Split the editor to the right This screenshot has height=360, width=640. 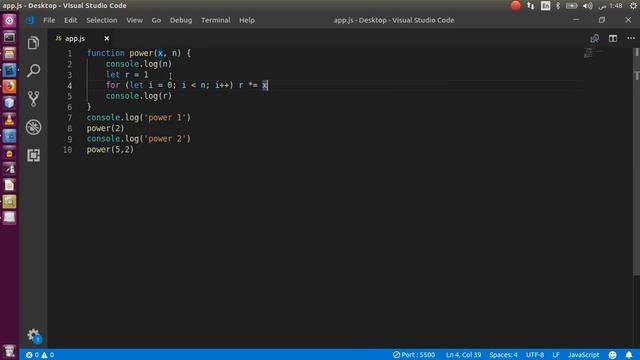click(x=613, y=38)
